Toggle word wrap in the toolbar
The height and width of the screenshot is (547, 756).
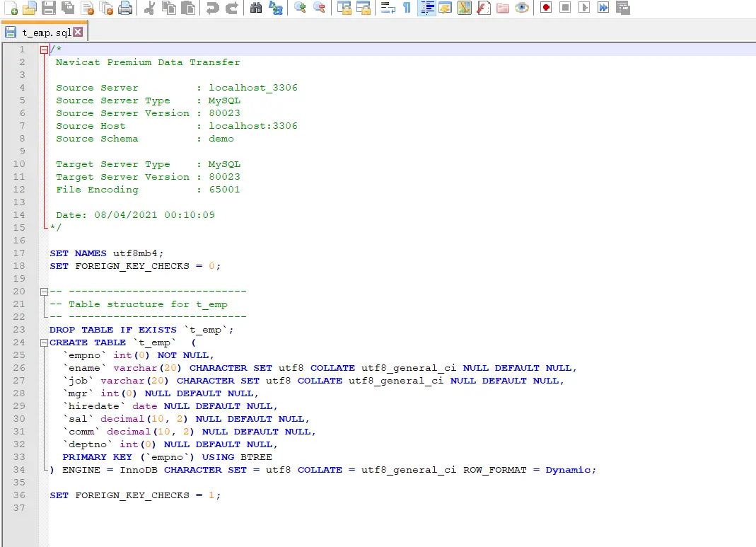[x=388, y=8]
